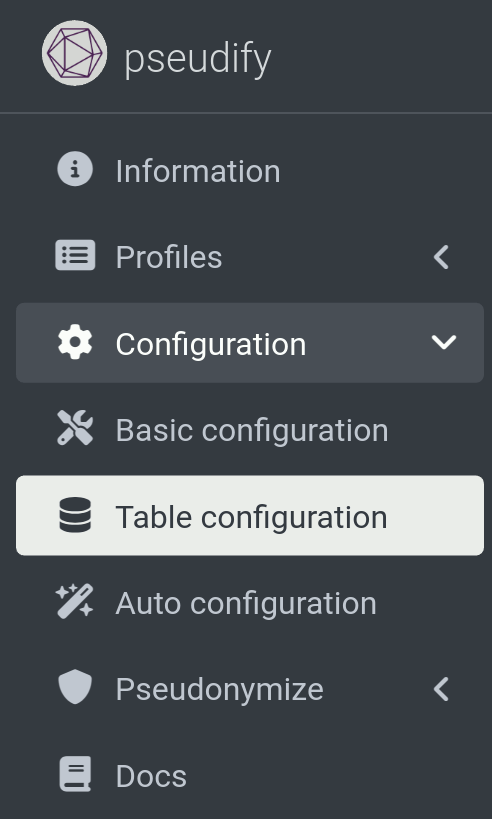This screenshot has width=492, height=819.
Task: Click the Basic configuration tools icon
Action: point(75,428)
